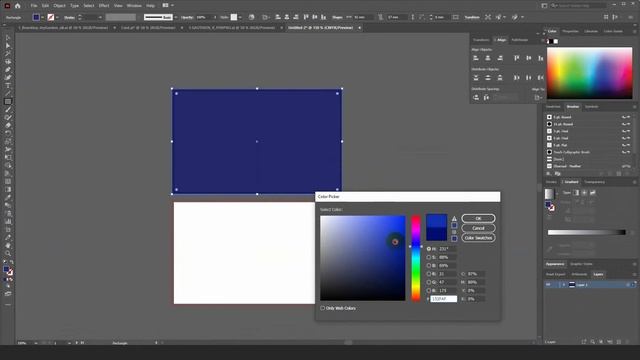This screenshot has height=360, width=640.
Task: Distribute objects by vertical center
Action: click(x=488, y=78)
